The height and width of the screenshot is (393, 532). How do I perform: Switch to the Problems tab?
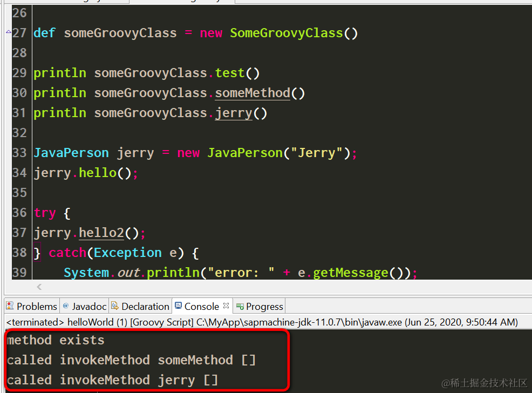tap(32, 306)
